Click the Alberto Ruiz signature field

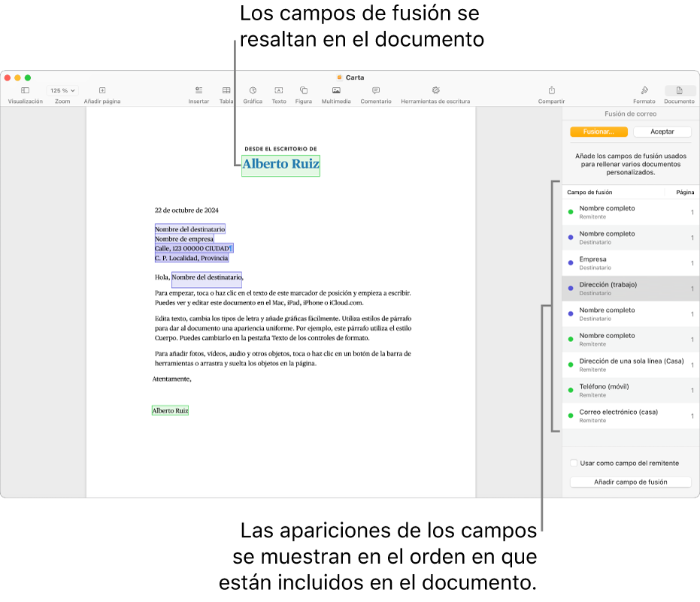pyautogui.click(x=170, y=410)
